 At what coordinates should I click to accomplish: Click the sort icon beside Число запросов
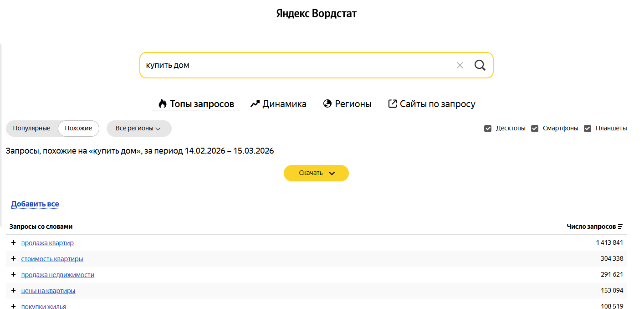click(x=620, y=227)
